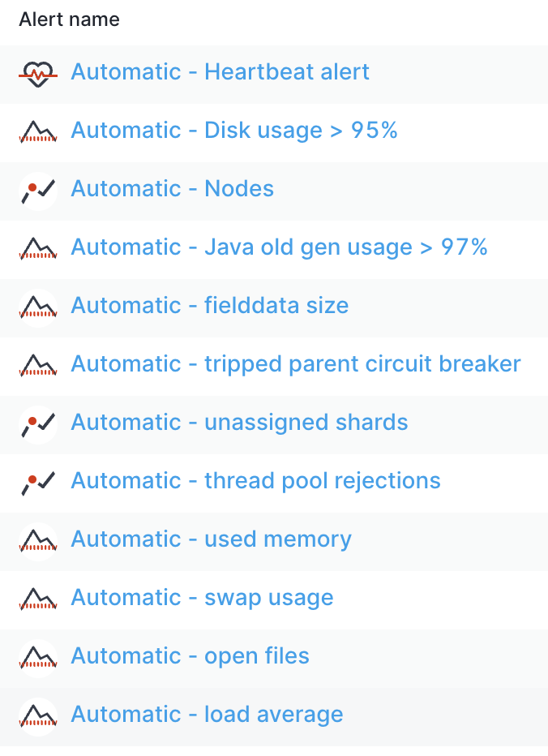
Task: Click the heartbeat icon beside Heartbeat alert
Action: [38, 75]
